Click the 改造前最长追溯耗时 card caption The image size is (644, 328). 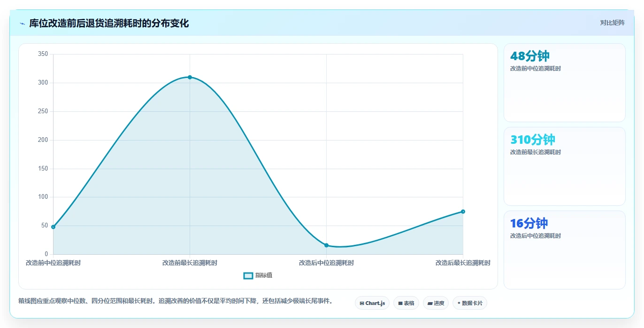(x=535, y=152)
